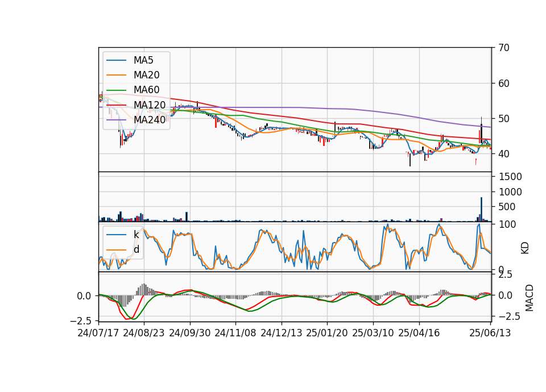Click the 70 price axis label
Viewport: 546px width, 392px height.
(503, 48)
